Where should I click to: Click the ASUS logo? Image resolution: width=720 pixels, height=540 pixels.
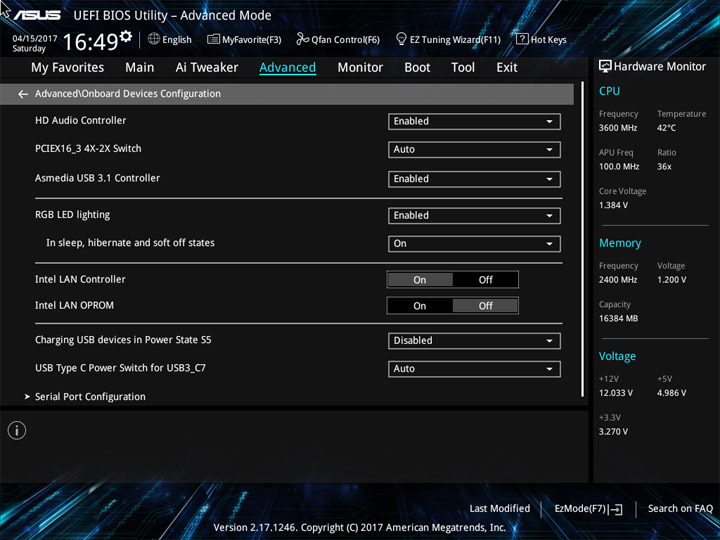pos(37,15)
